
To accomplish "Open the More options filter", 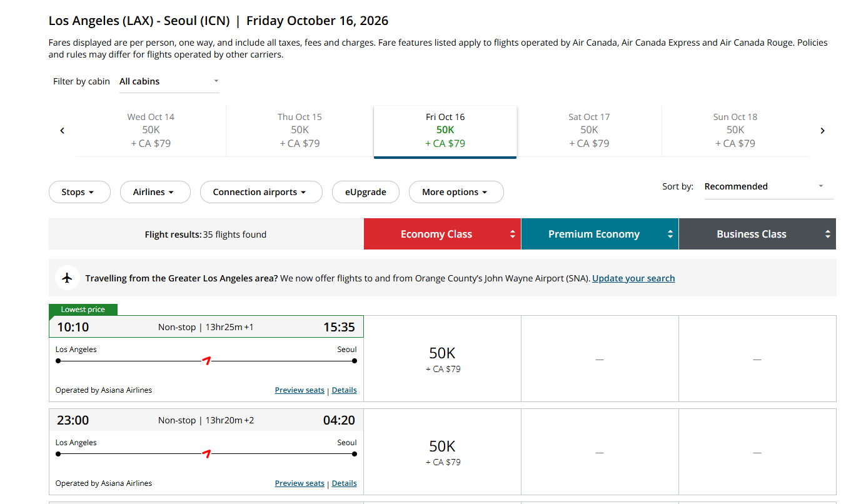I will click(456, 192).
